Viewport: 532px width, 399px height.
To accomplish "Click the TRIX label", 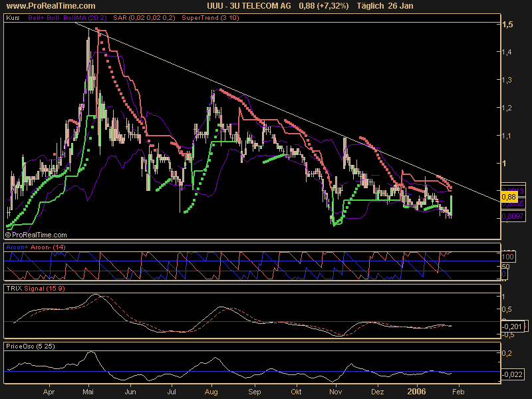I will tap(14, 289).
